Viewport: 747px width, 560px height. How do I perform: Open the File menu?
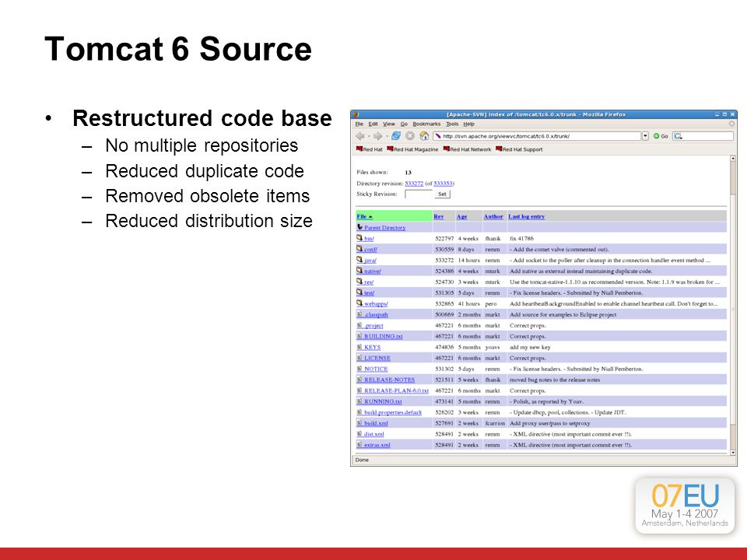click(x=359, y=124)
